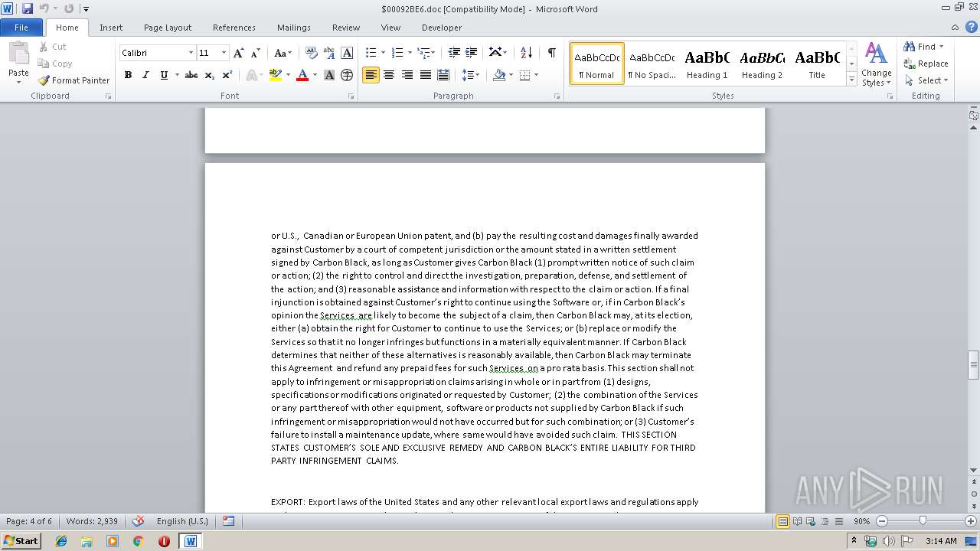Image resolution: width=980 pixels, height=551 pixels.
Task: Switch to Full Screen Reading view
Action: [797, 521]
